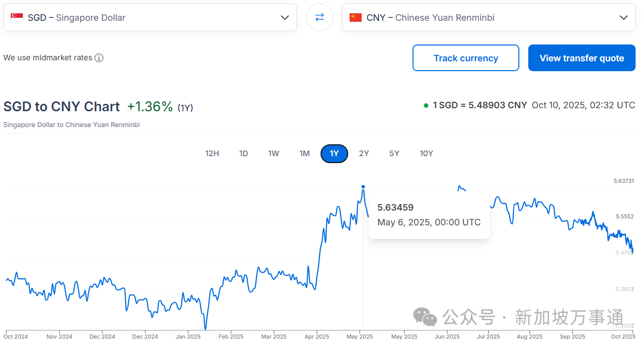Click the green live rate indicator dot
This screenshot has height=343, width=644.
click(426, 105)
